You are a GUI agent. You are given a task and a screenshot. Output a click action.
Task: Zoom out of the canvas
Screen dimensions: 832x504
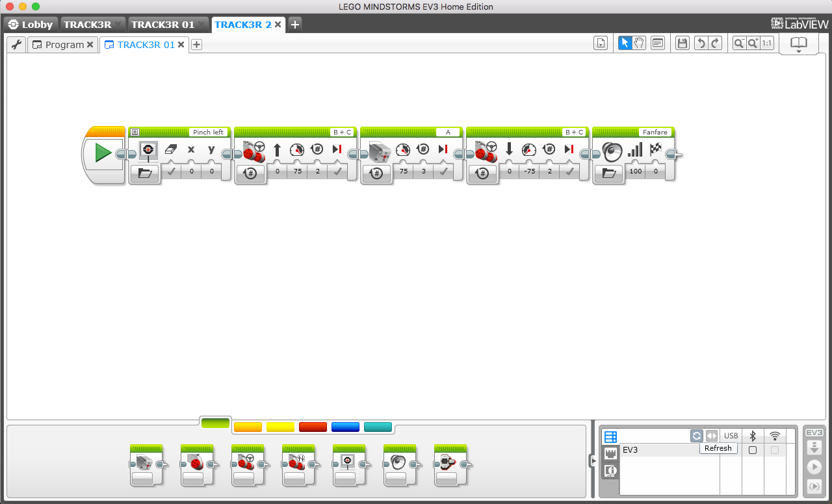(739, 44)
